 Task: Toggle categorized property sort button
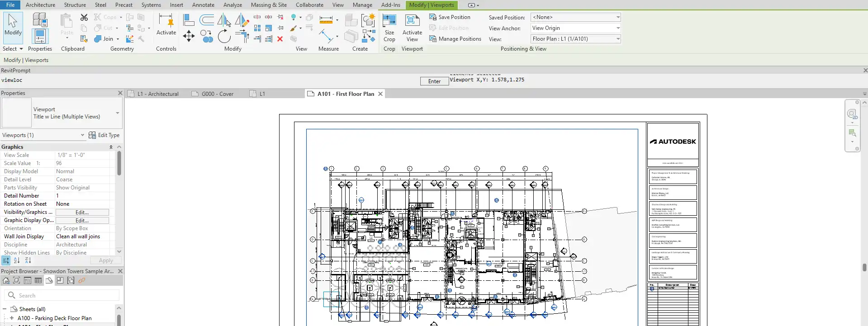(6, 260)
